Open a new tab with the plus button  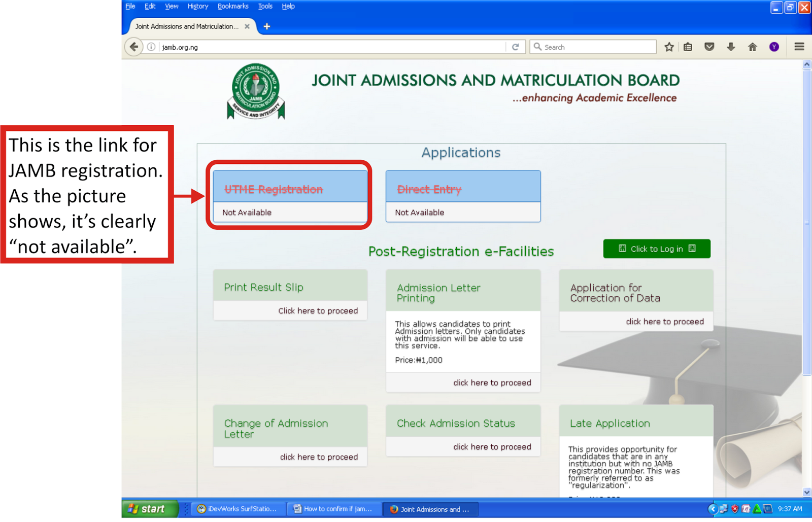(x=267, y=26)
